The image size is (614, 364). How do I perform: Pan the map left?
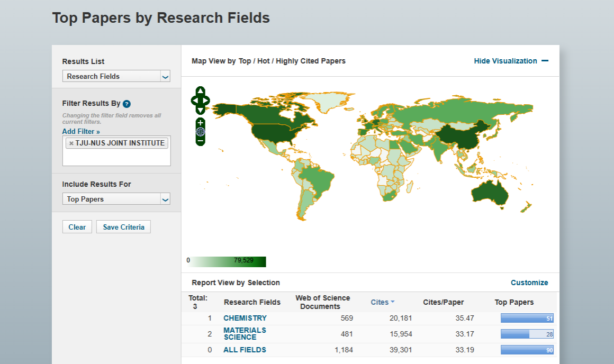pos(194,101)
